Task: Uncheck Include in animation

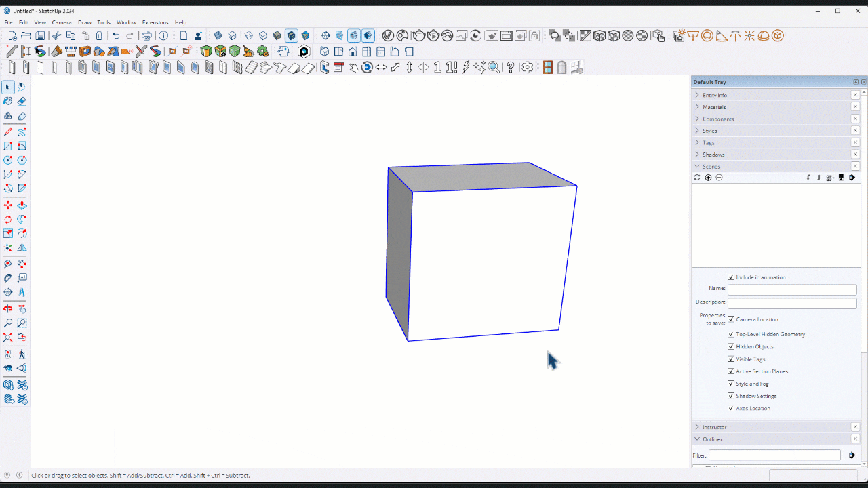Action: pyautogui.click(x=731, y=277)
